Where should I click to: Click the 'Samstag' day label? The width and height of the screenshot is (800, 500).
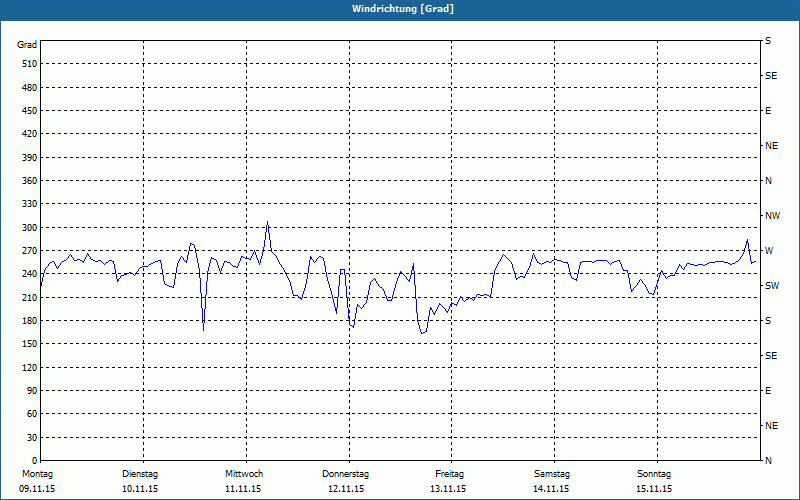[552, 474]
